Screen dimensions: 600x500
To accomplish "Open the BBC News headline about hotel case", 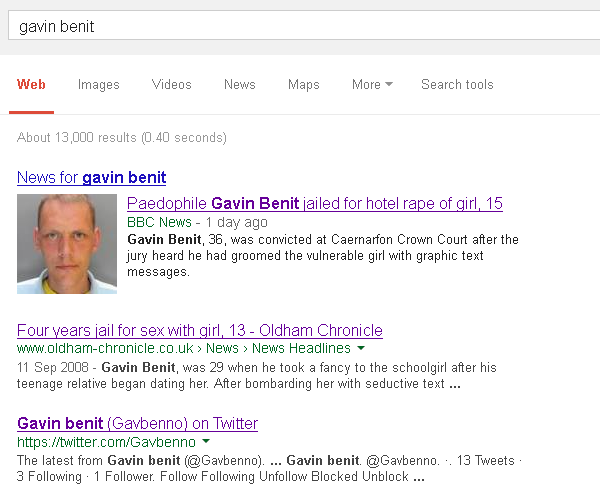I will [315, 204].
